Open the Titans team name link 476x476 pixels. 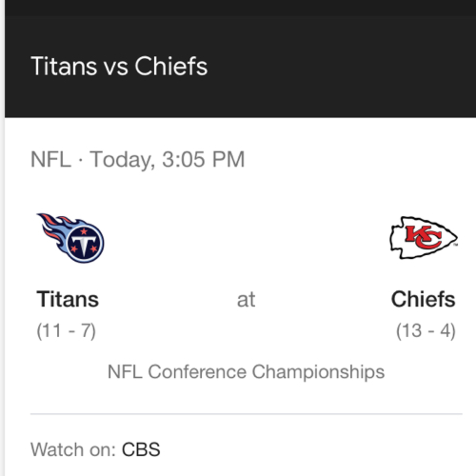pos(68,299)
